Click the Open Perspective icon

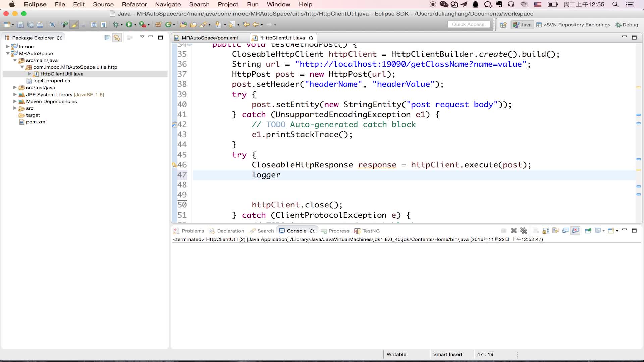pyautogui.click(x=503, y=25)
